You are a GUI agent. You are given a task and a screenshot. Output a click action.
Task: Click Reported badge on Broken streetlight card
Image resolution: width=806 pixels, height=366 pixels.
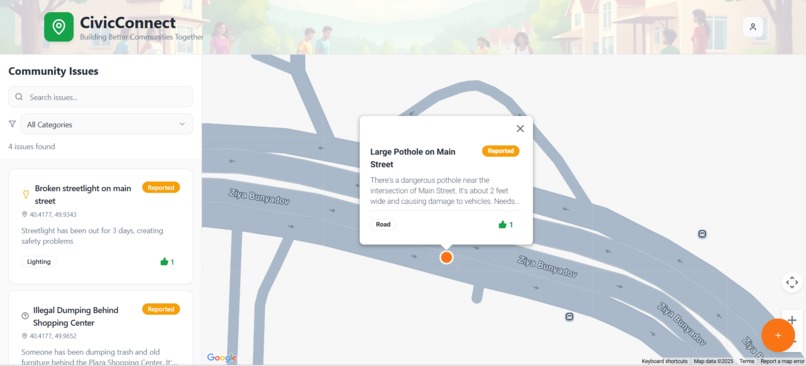161,188
